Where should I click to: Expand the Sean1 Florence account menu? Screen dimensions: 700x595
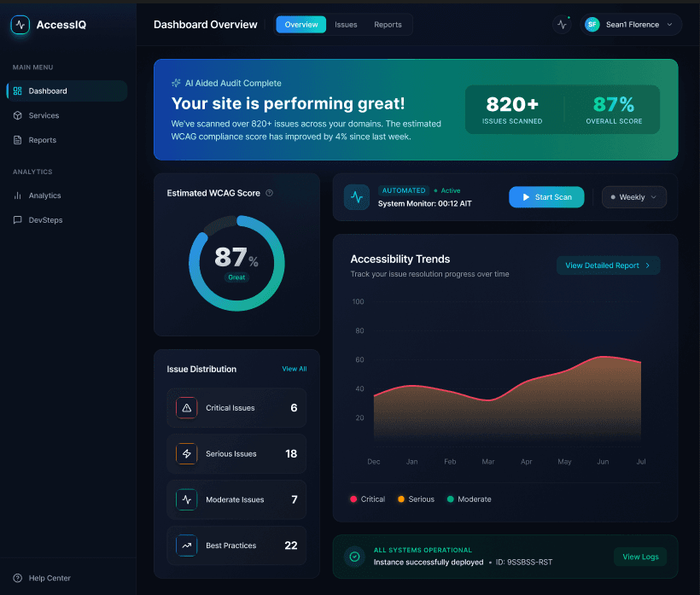pos(631,25)
